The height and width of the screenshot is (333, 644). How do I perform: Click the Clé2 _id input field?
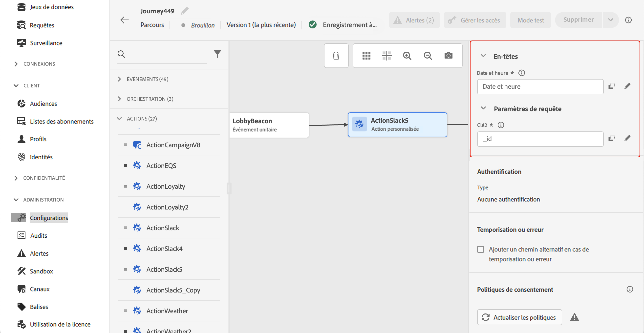pos(540,139)
